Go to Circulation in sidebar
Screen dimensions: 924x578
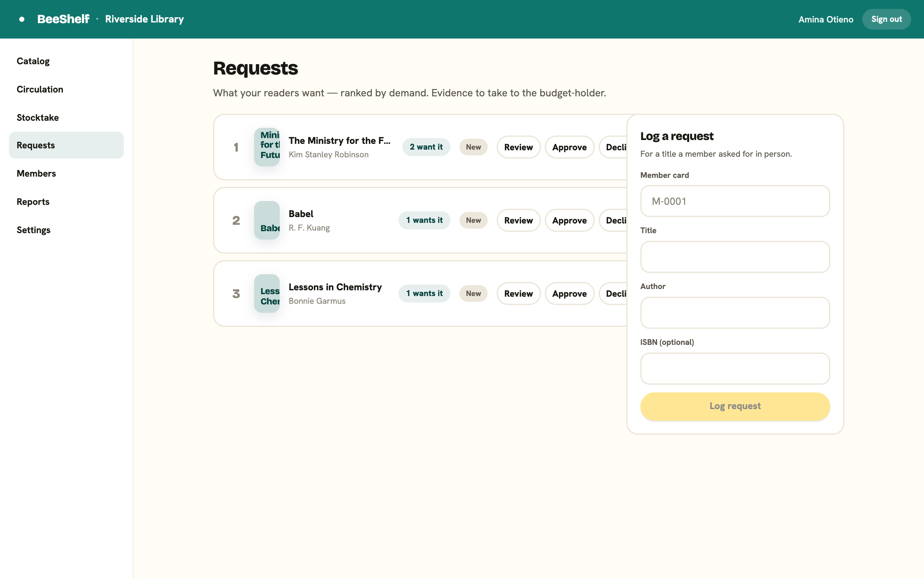66,90
